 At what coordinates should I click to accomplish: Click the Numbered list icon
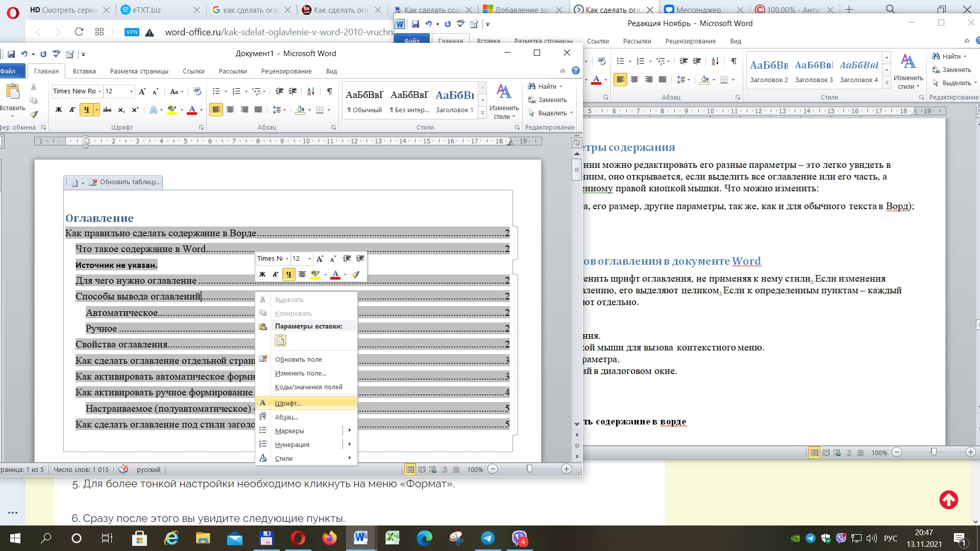point(237,91)
